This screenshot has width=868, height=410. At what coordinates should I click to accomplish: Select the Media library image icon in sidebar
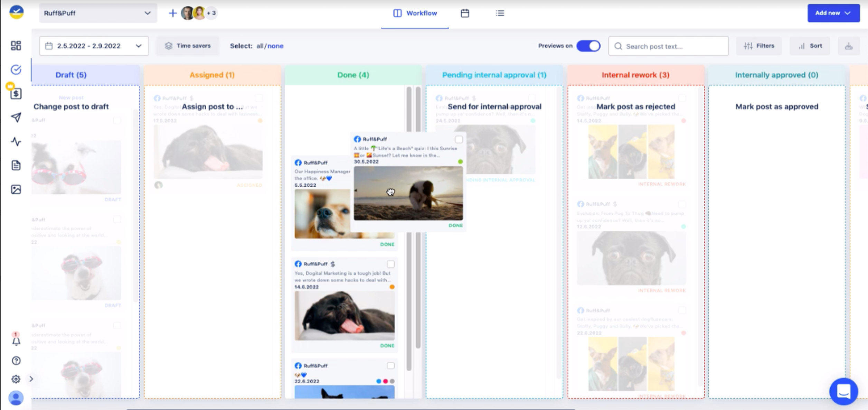16,189
